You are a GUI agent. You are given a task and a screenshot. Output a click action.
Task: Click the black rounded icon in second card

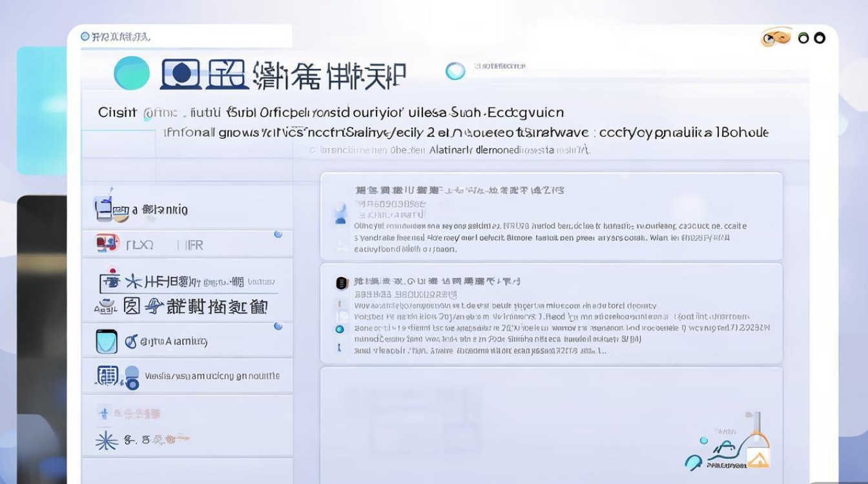click(342, 283)
